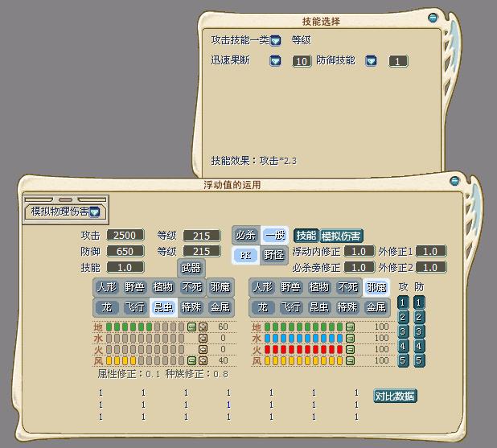Toggle the 必杀 critical hit option
Viewport: 497px width, 448px height.
click(x=246, y=235)
